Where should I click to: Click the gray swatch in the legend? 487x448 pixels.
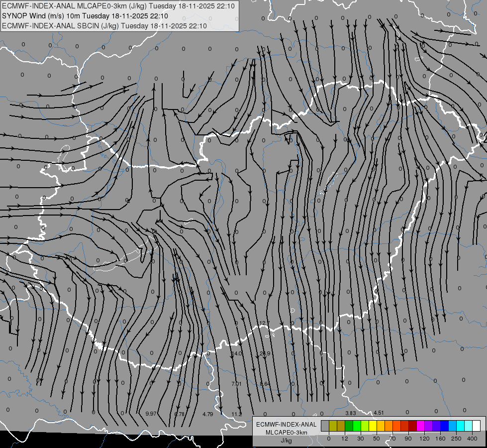pyautogui.click(x=325, y=426)
